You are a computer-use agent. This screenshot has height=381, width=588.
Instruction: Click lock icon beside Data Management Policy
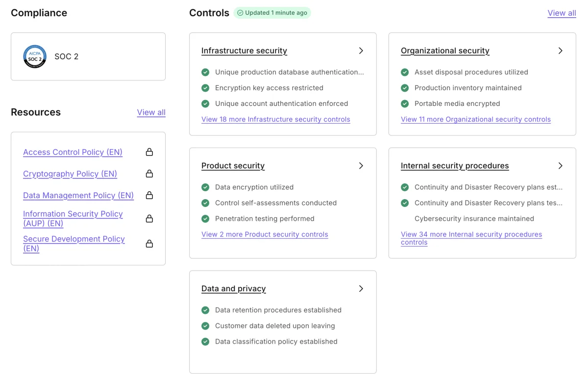coord(149,195)
